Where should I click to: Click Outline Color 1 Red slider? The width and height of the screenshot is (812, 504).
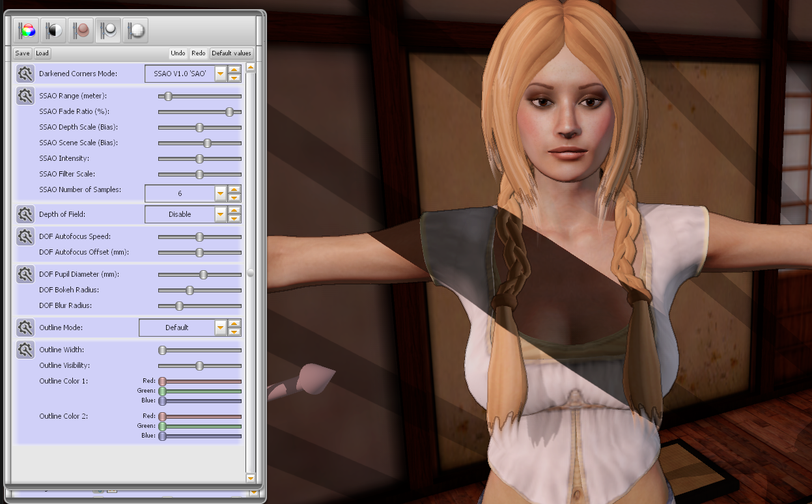click(200, 382)
